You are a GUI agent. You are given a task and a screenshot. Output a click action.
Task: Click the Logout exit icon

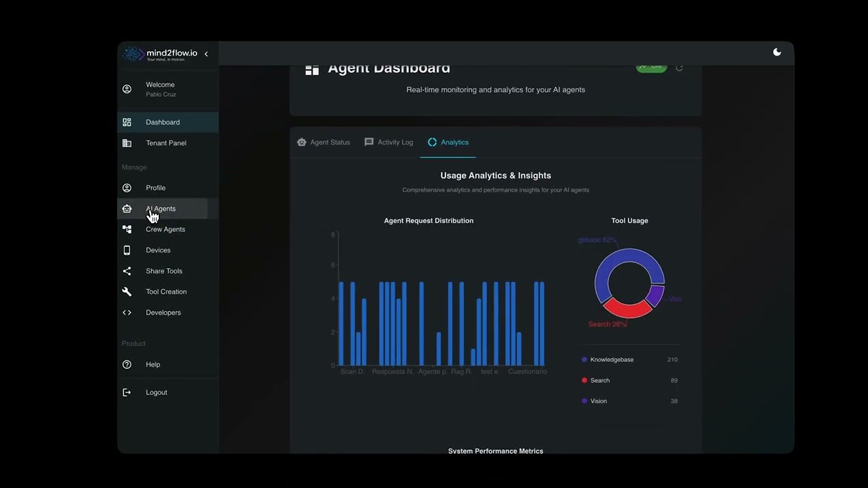click(127, 392)
